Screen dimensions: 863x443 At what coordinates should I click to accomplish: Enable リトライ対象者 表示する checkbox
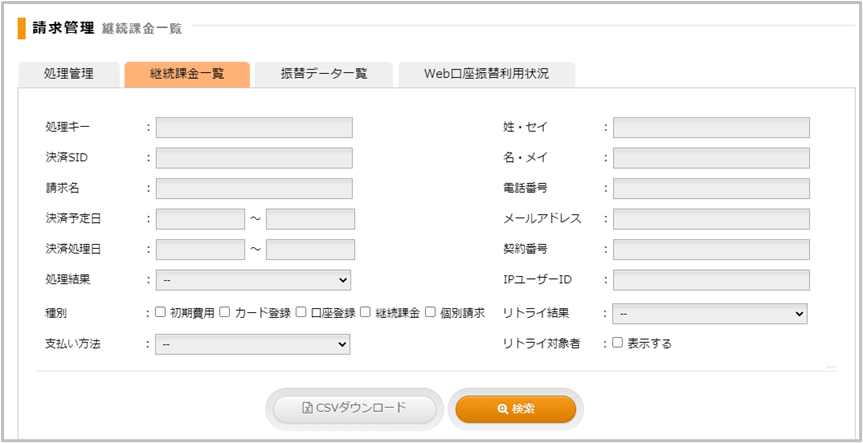(618, 343)
